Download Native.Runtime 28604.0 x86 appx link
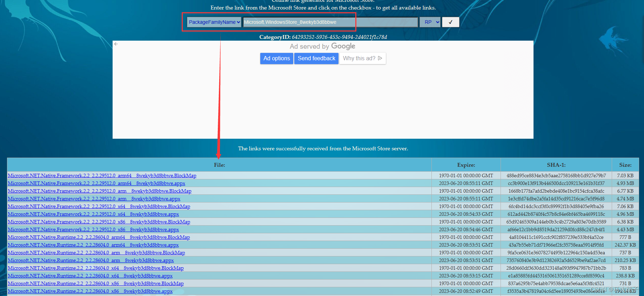644x296 pixels. tap(90, 291)
